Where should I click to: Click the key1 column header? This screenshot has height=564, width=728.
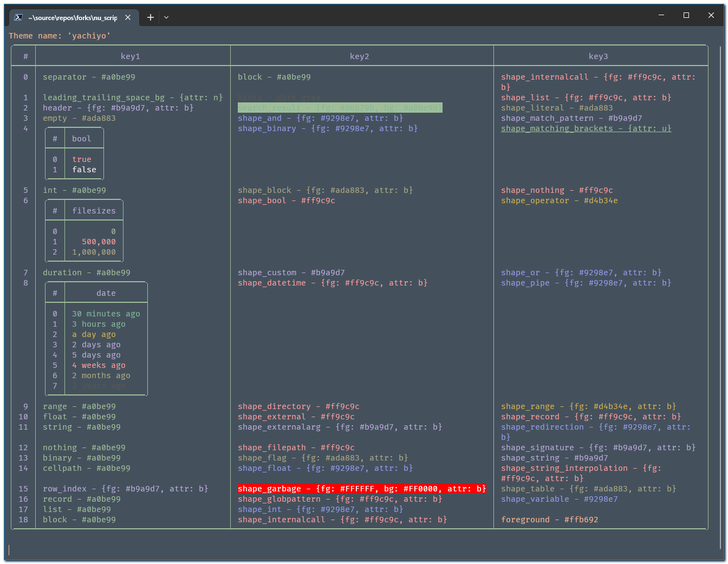[131, 56]
